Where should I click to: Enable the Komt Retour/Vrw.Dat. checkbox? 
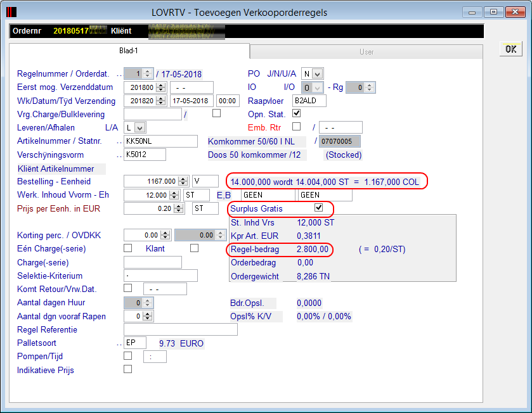coord(128,288)
